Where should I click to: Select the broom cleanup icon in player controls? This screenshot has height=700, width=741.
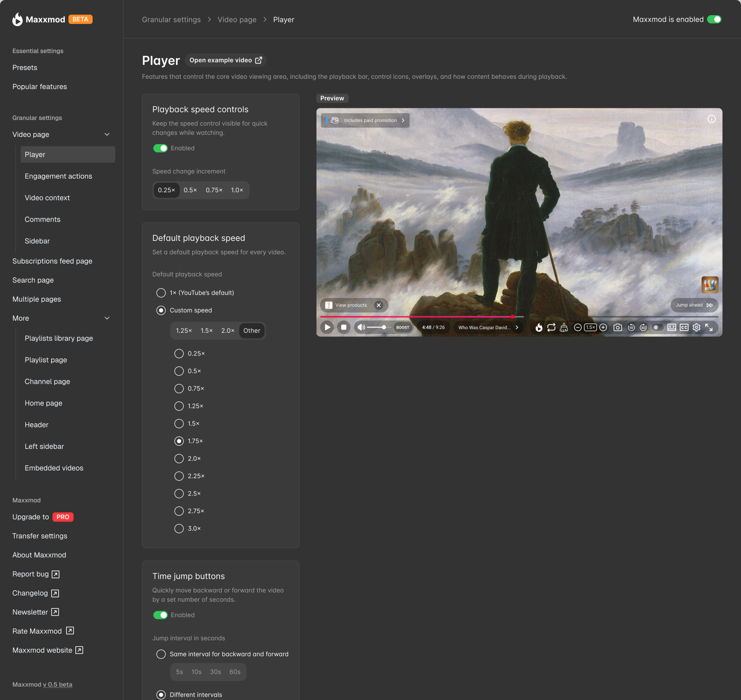(x=564, y=327)
